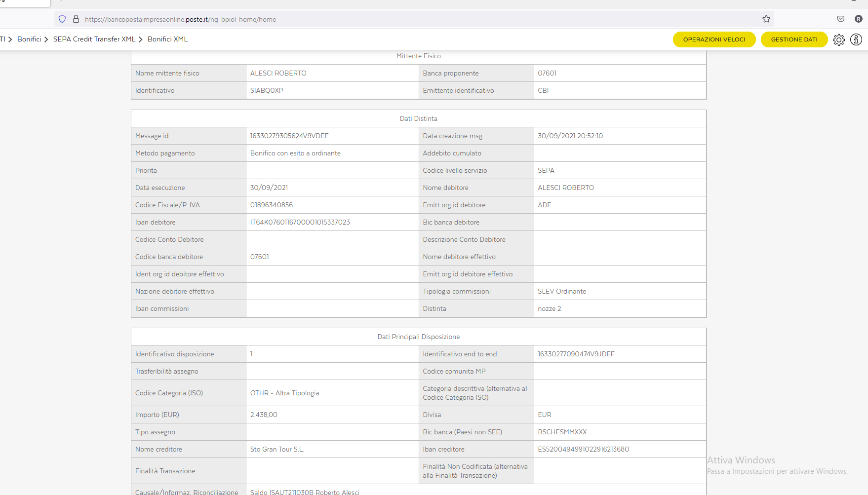
Task: Click 'Importo (EUR)' label
Action: tap(157, 415)
